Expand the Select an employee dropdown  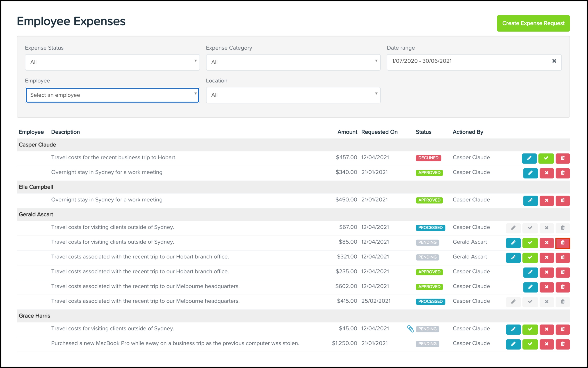click(x=112, y=95)
